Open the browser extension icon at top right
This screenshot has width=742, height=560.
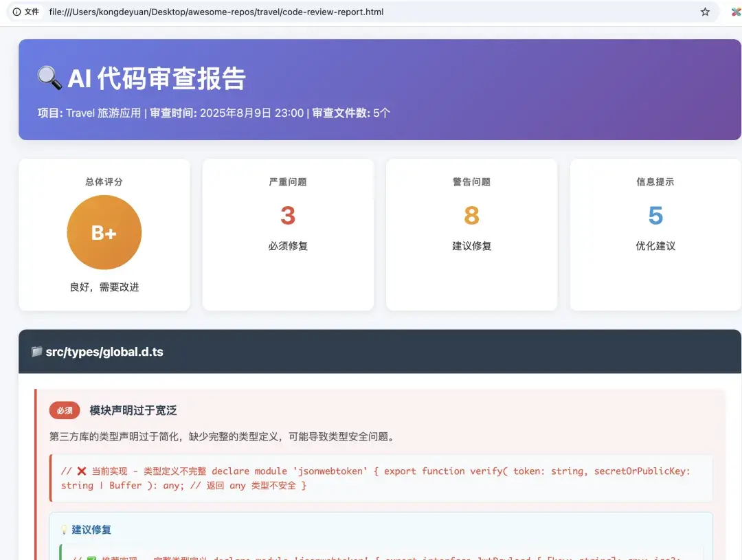click(736, 12)
